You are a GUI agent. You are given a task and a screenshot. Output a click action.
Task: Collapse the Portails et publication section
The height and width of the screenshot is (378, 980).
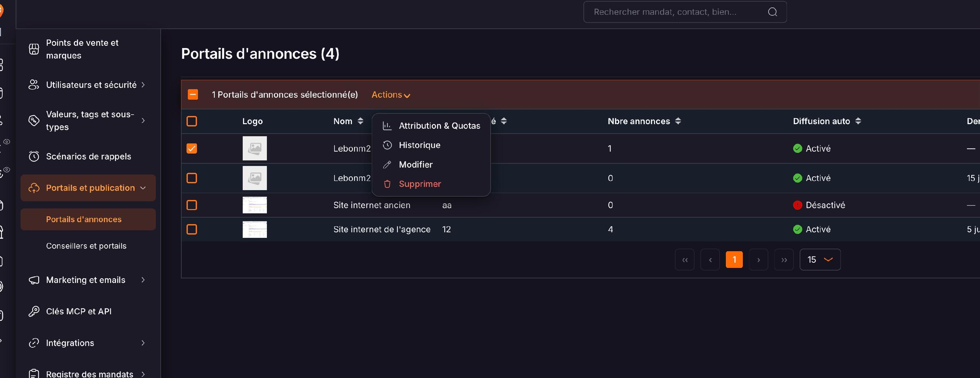pyautogui.click(x=88, y=188)
